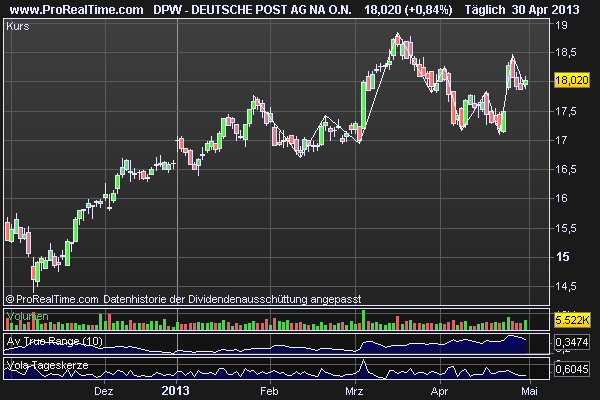Click the Mrz month label on time axis

[354, 391]
